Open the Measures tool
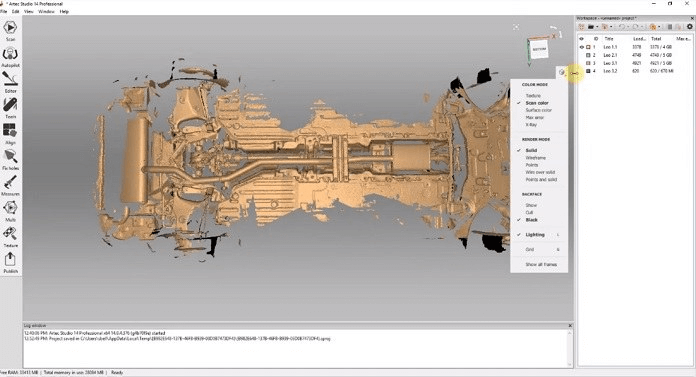Viewport: 696px width, 377px height. [x=10, y=185]
